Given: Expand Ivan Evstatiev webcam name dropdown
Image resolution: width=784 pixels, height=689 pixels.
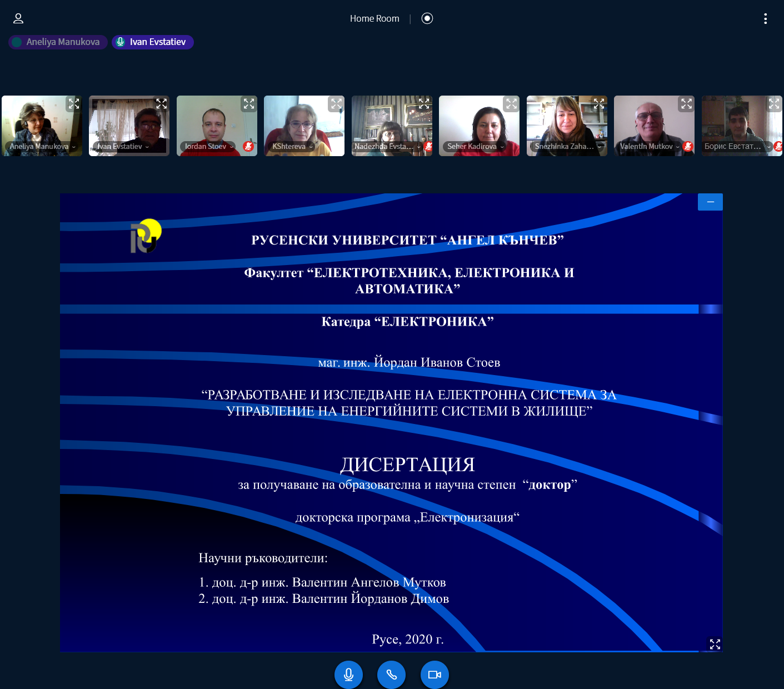Looking at the screenshot, I should pos(123,147).
